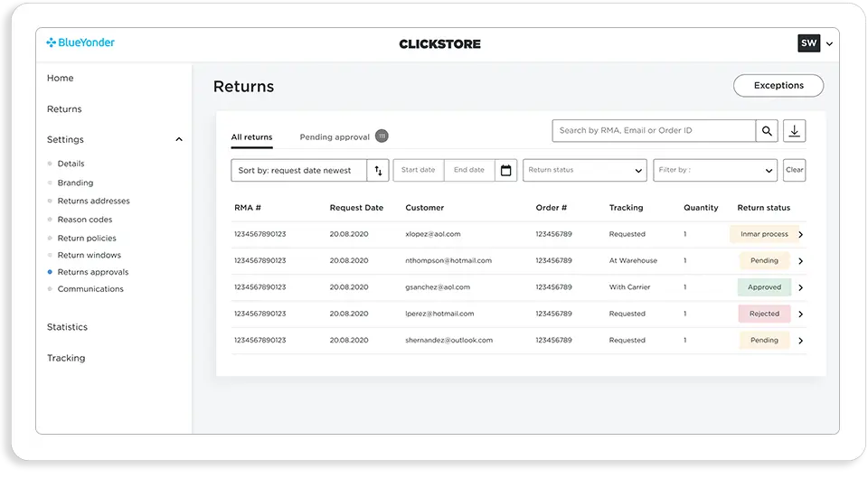Select Branding under Settings
Image resolution: width=868 pixels, height=488 pixels.
[x=75, y=183]
